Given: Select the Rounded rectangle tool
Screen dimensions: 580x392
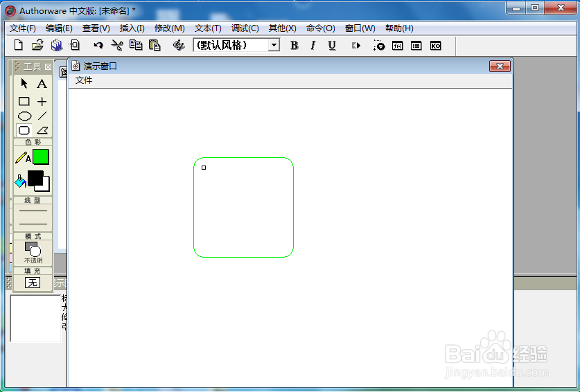Looking at the screenshot, I should click(24, 130).
